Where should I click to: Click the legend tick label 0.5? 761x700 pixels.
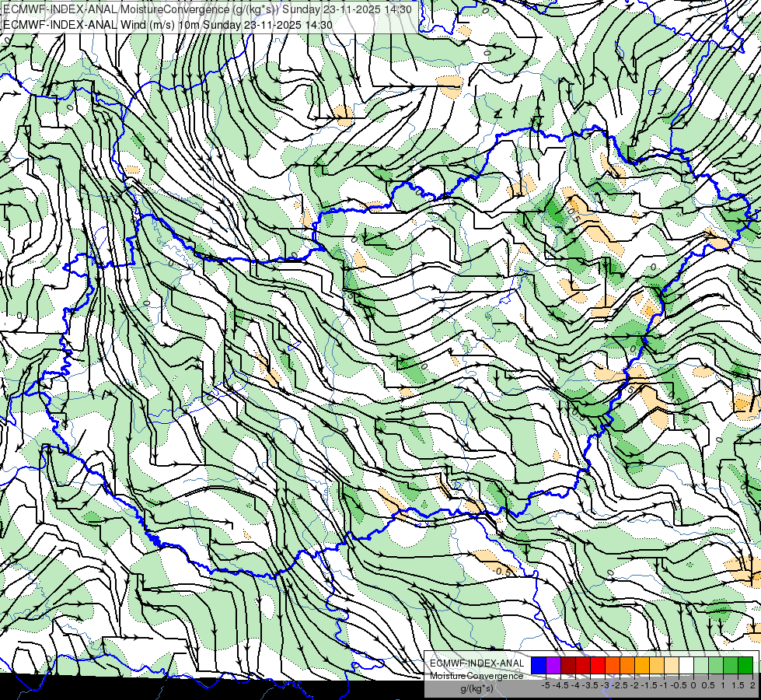(x=707, y=685)
